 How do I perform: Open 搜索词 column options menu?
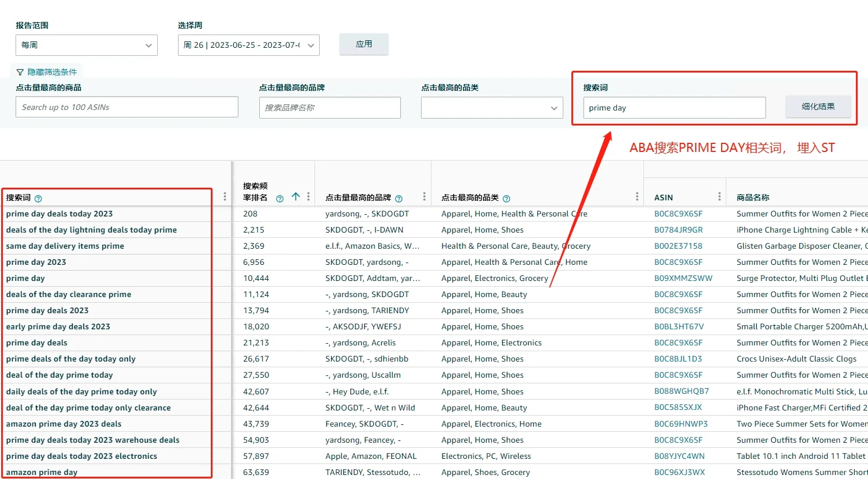tap(225, 197)
